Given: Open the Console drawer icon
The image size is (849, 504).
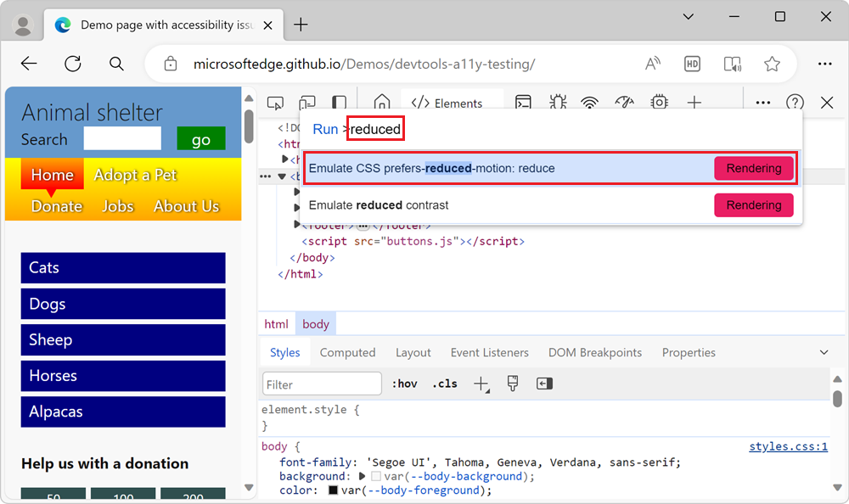Looking at the screenshot, I should coord(523,102).
